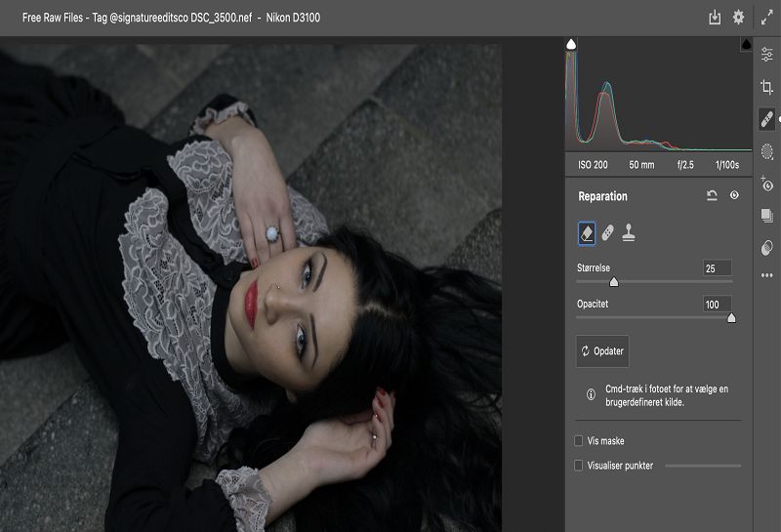Click the histogram graph
The width and height of the screenshot is (781, 532).
coord(658,95)
